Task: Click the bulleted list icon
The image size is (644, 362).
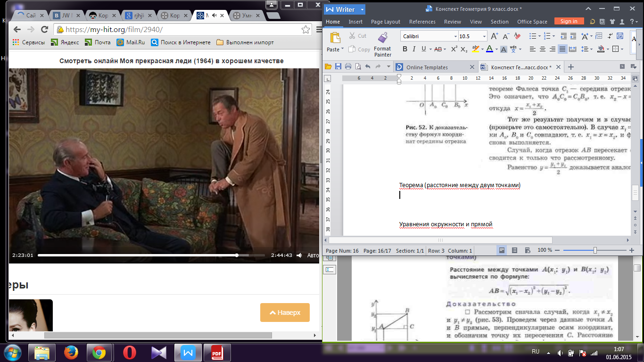Action: (533, 36)
